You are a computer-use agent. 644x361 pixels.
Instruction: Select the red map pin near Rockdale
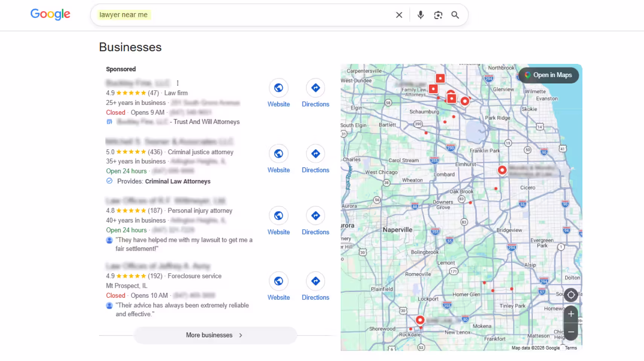[x=420, y=320]
